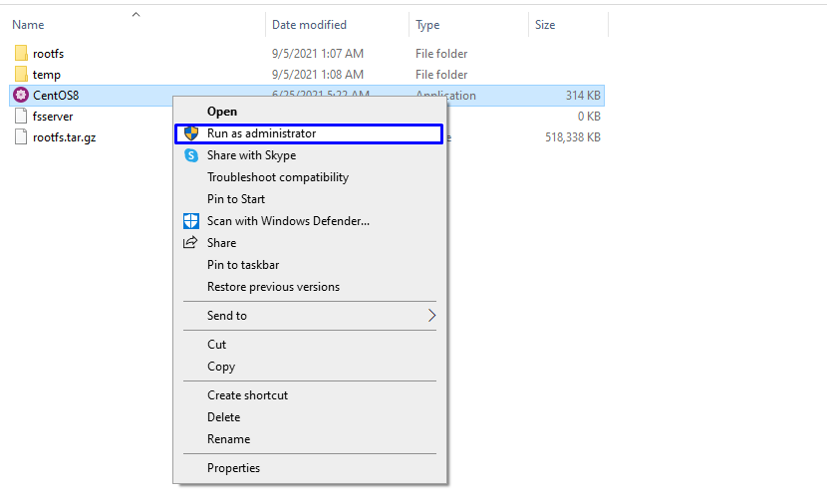Click the 314 KB size value

click(583, 96)
